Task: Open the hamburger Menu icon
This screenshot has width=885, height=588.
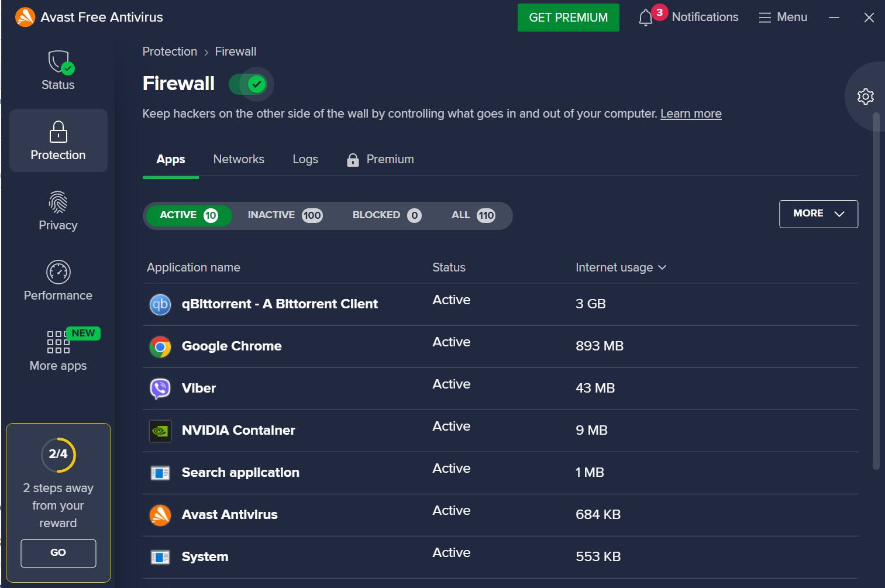Action: click(765, 18)
